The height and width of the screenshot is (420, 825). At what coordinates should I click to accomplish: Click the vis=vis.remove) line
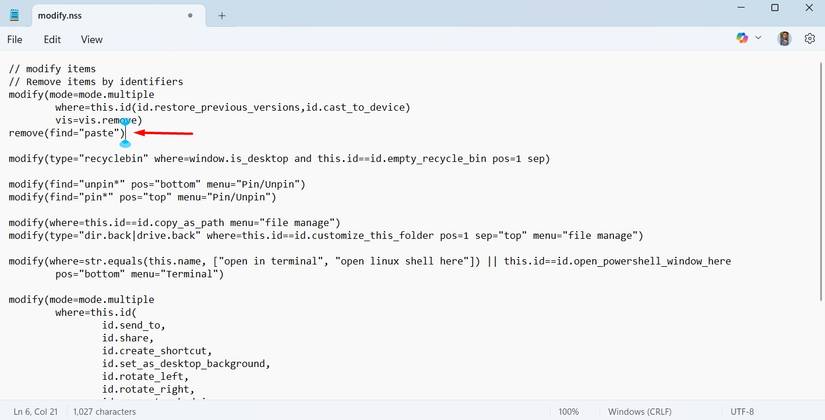[x=99, y=121]
